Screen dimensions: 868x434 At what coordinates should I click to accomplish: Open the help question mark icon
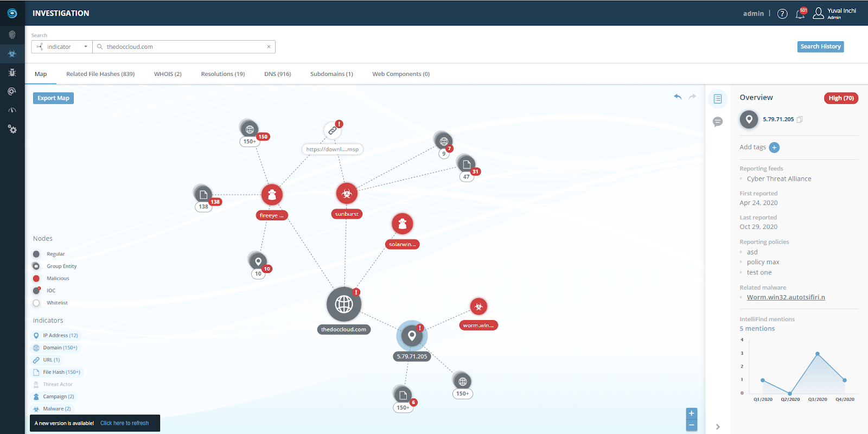point(782,14)
